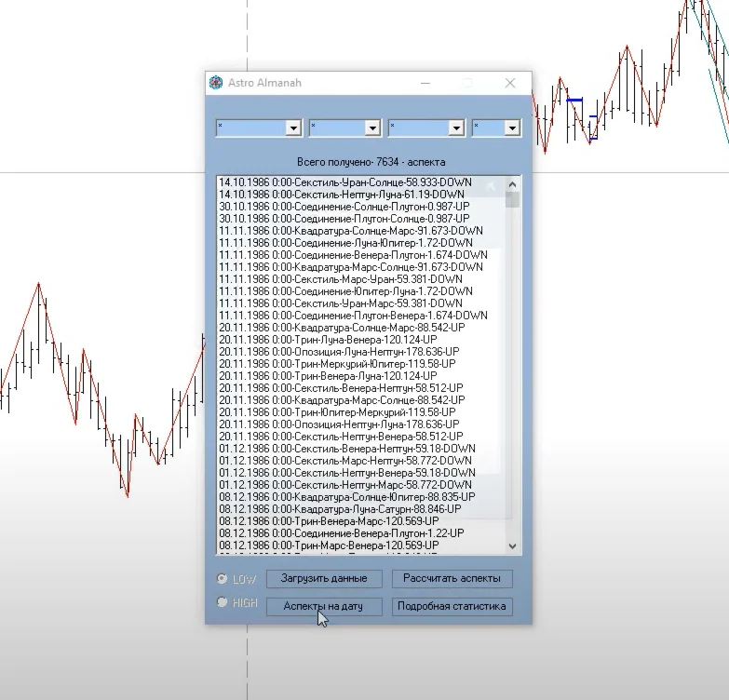729x700 pixels.
Task: Select row 01.12.1986 Секстиль-Нептун-Марс-58.772-DOWN
Action: pos(361,484)
